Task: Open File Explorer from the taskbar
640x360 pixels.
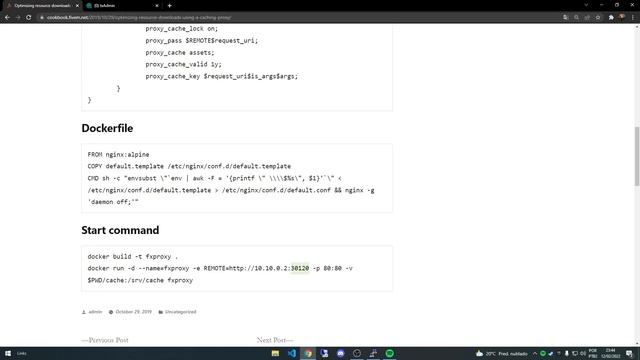Action: click(x=276, y=353)
